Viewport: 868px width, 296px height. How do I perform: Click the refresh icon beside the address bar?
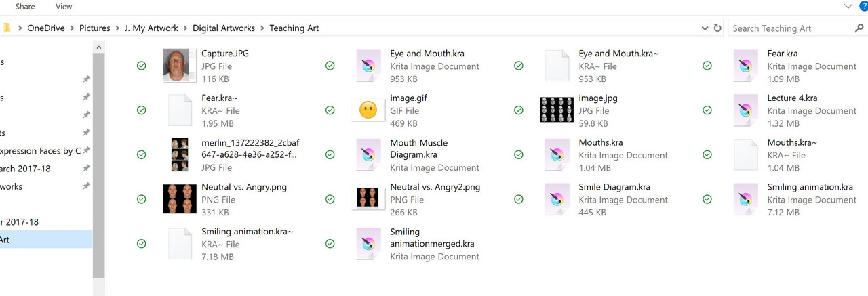coord(717,28)
